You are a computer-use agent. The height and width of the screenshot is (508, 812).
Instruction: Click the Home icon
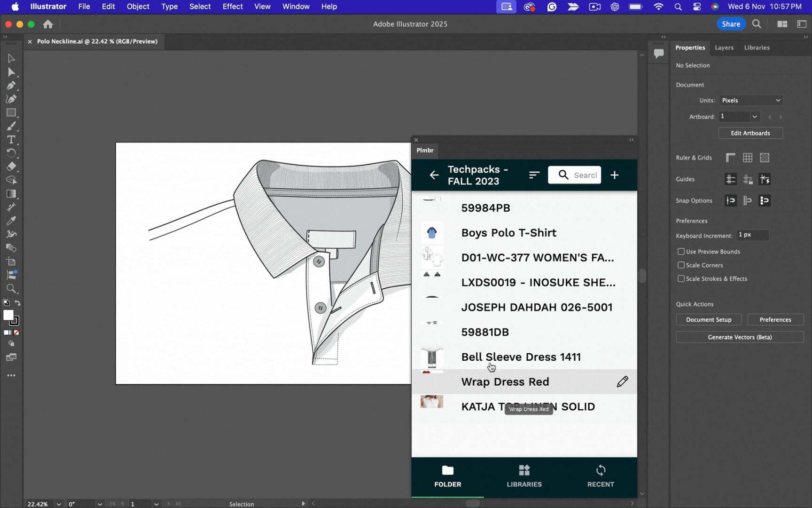coord(48,24)
